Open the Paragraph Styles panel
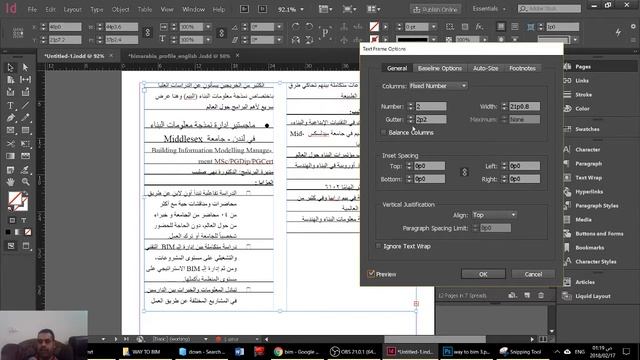The image size is (640, 360). (x=596, y=206)
